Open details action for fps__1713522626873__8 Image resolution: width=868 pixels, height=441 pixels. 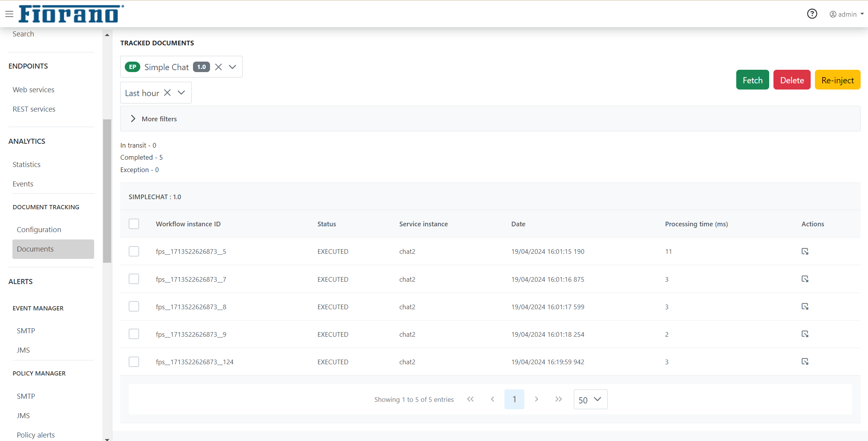click(805, 307)
